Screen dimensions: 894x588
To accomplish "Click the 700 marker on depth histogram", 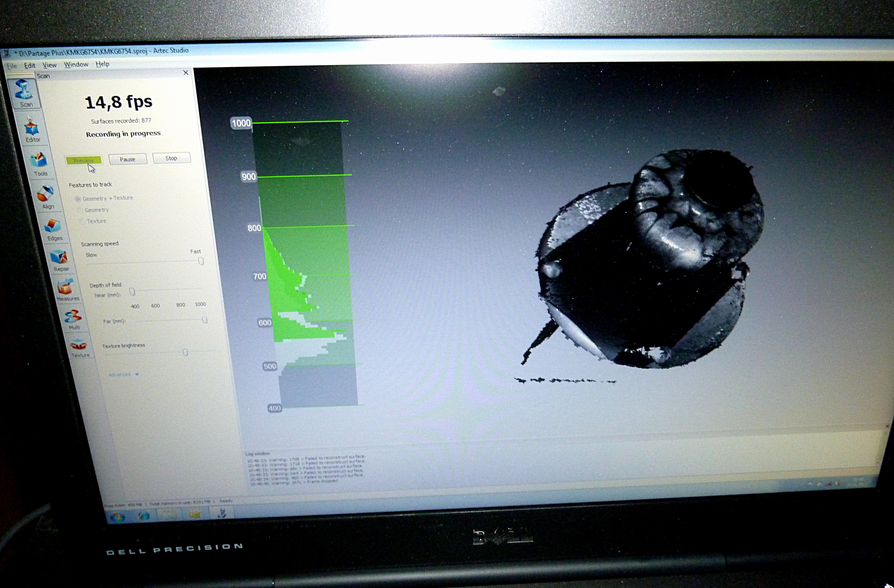I will click(x=260, y=277).
